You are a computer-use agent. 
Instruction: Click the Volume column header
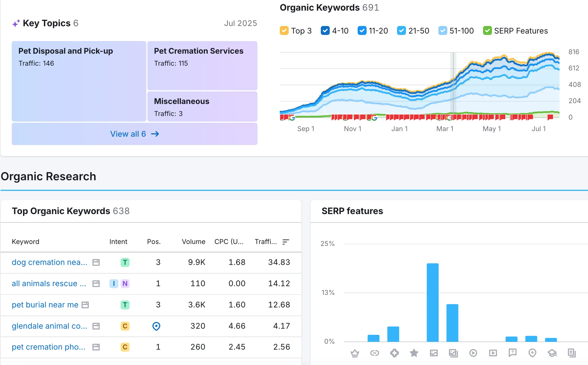click(x=193, y=242)
